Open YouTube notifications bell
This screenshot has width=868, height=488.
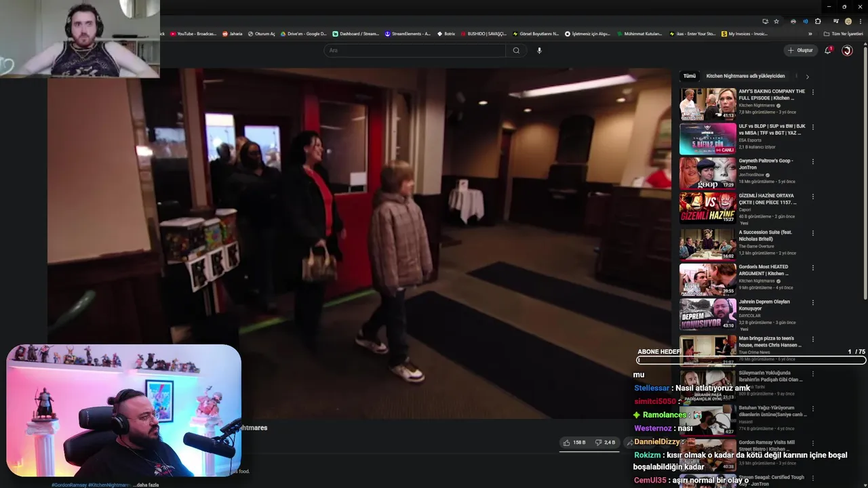point(828,50)
